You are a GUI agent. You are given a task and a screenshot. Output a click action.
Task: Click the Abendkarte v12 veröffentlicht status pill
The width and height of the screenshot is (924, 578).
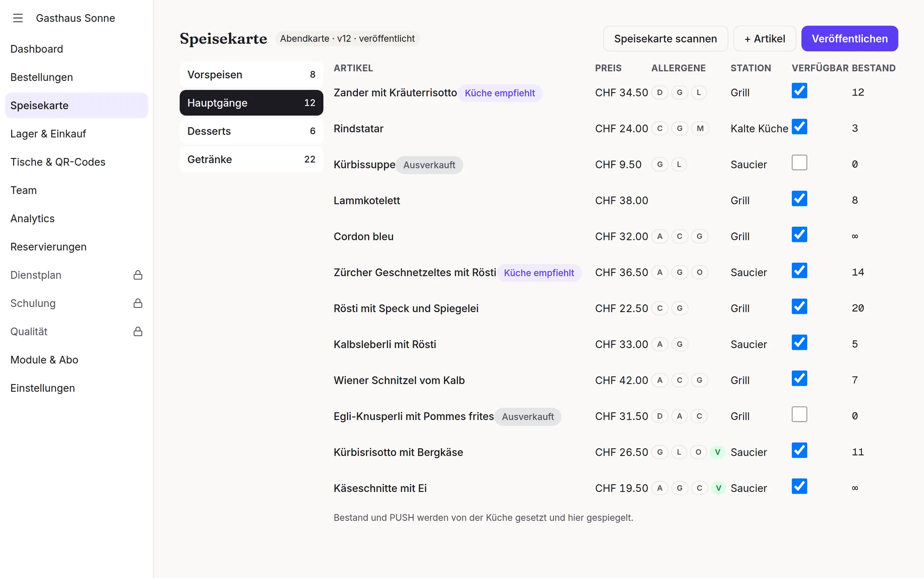[x=347, y=39]
